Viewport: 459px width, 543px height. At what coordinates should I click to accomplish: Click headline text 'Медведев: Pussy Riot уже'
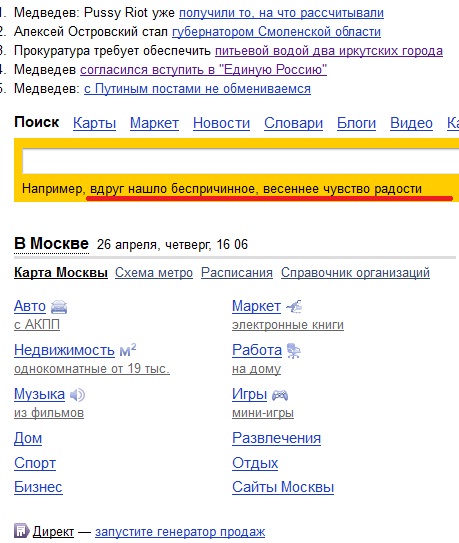point(94,13)
